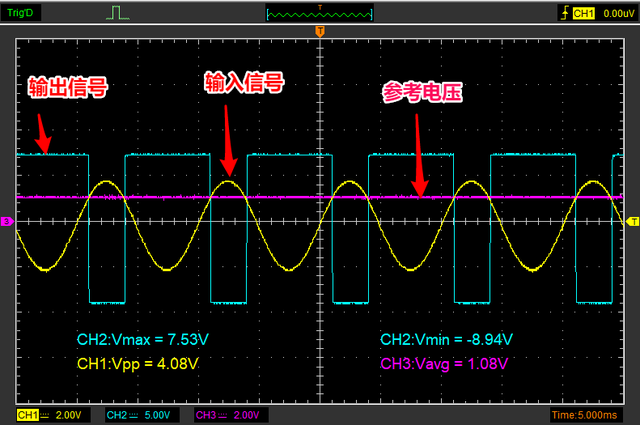Click the pulse waveform icon in top bar
640x425 pixels.
click(x=118, y=14)
